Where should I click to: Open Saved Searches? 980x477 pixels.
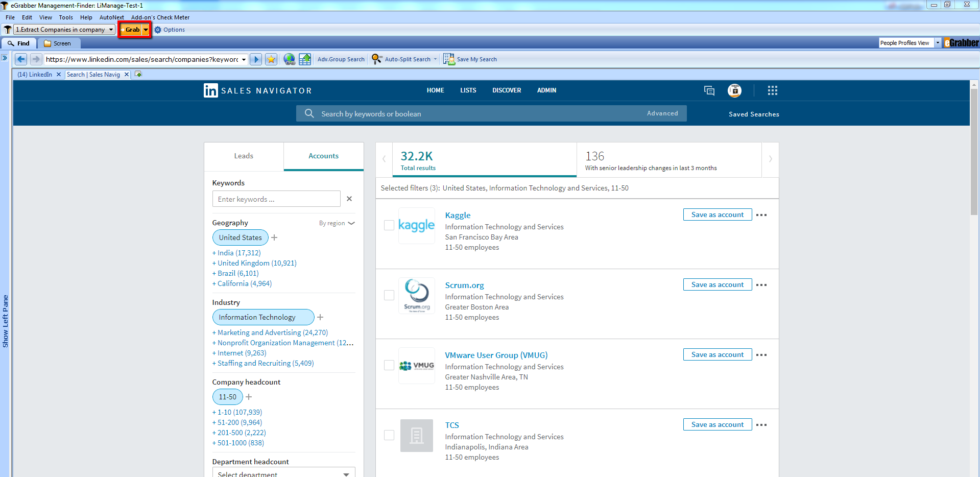pyautogui.click(x=754, y=114)
